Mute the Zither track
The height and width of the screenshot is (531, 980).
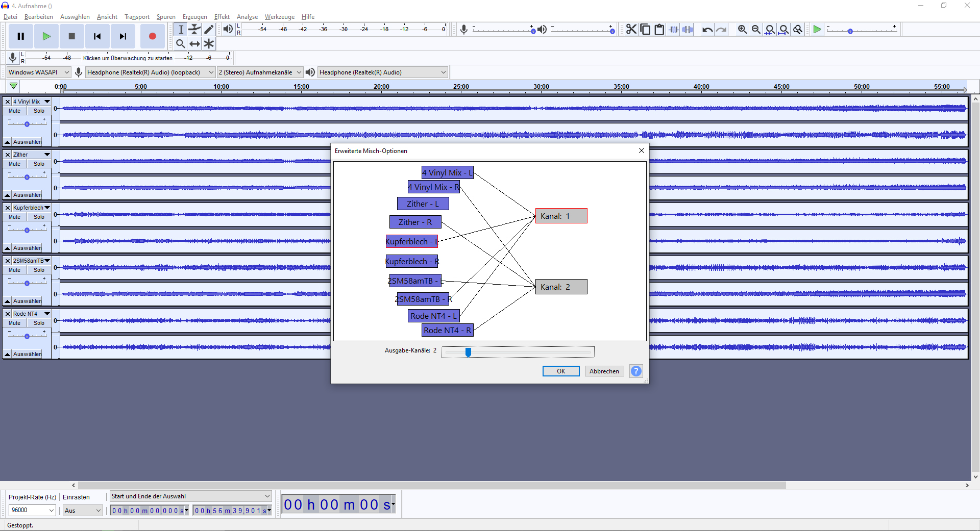pos(14,164)
